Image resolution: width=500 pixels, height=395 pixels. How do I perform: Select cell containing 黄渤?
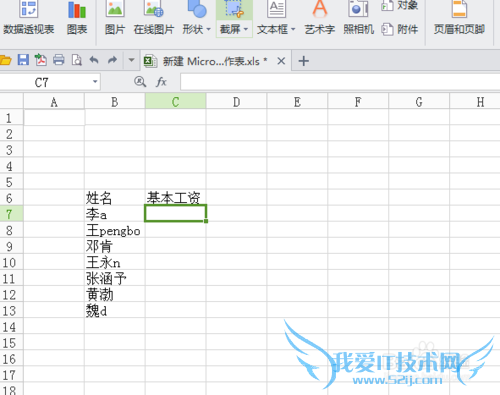pos(115,294)
